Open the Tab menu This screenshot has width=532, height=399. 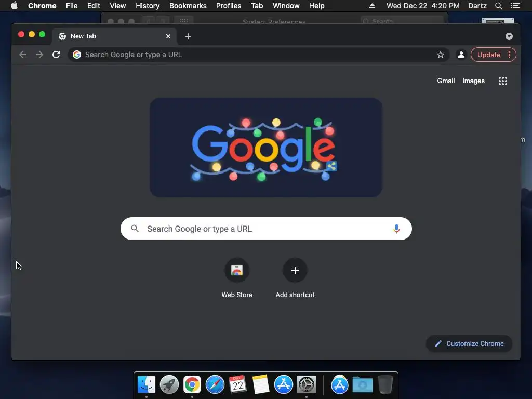click(257, 6)
